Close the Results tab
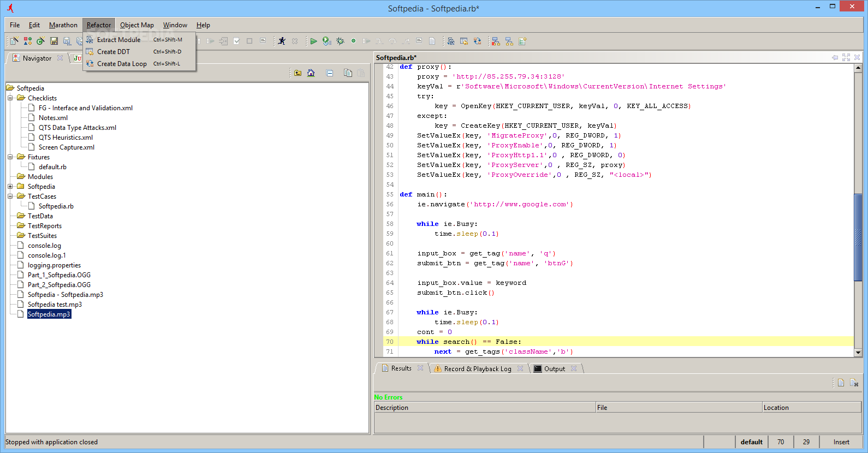Image resolution: width=868 pixels, height=453 pixels. pos(420,368)
